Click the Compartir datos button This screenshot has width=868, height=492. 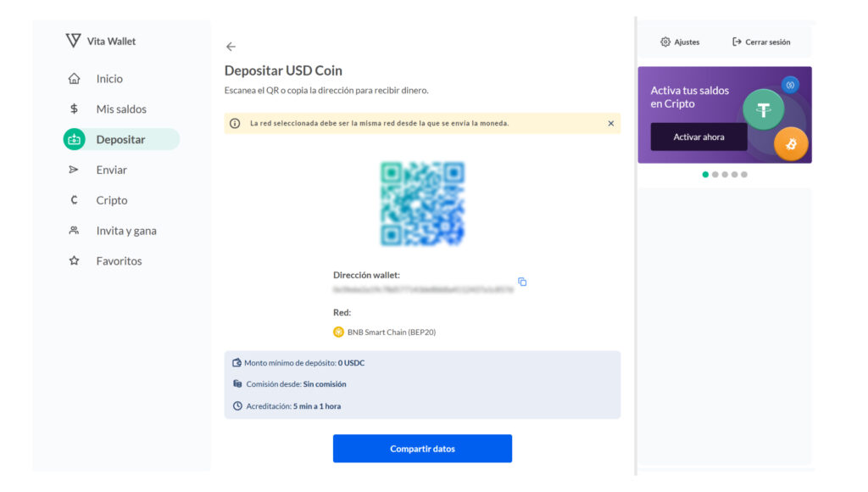(422, 449)
